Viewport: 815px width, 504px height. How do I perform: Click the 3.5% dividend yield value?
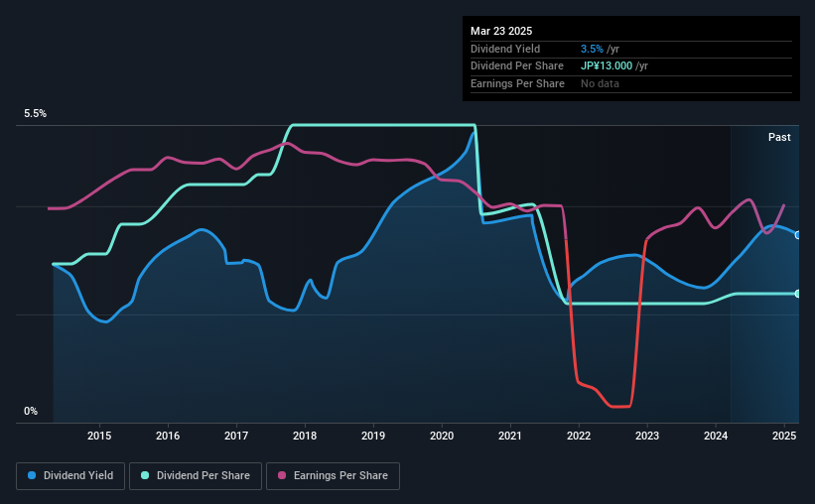(592, 49)
